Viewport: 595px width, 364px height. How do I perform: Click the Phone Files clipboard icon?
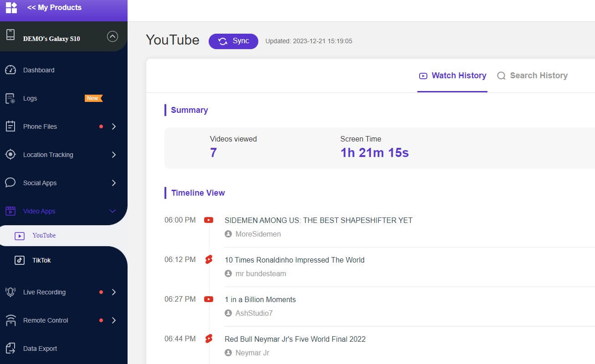(10, 126)
